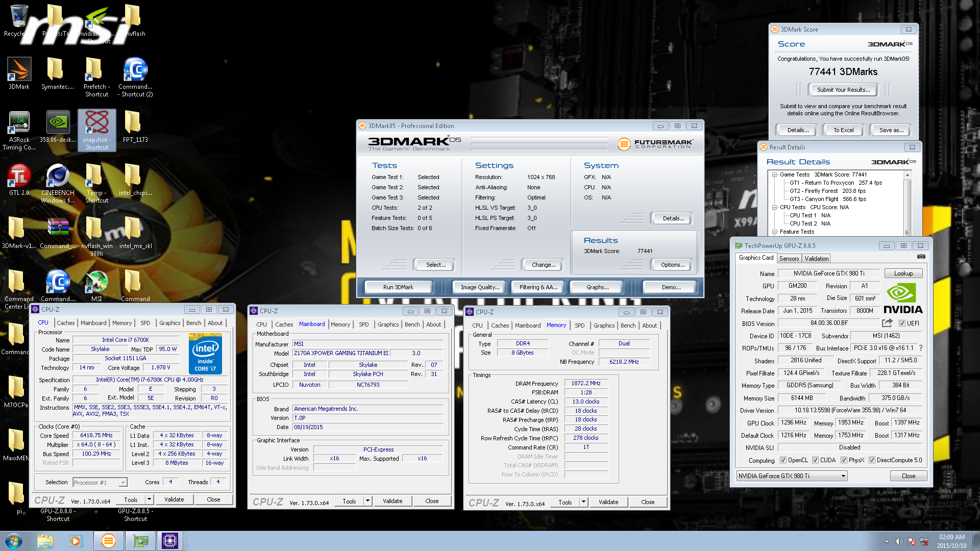Click Run 3DMark button
This screenshot has width=980, height=551.
coord(398,287)
